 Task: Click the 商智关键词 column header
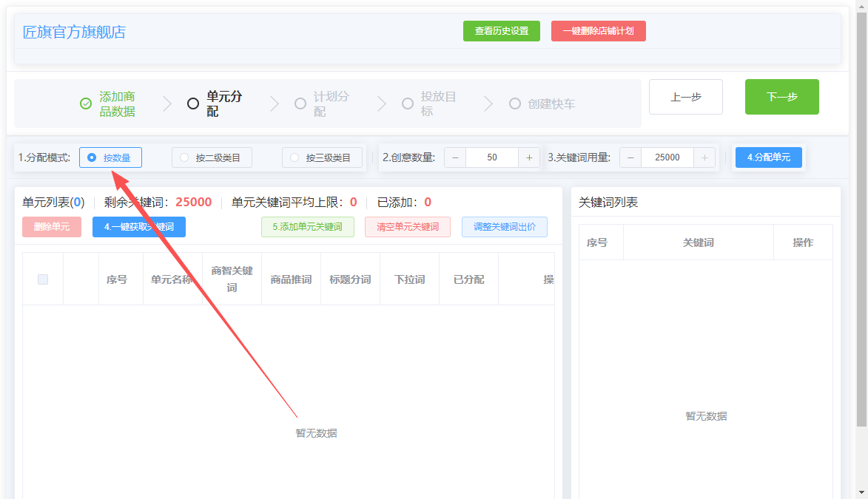tap(232, 279)
